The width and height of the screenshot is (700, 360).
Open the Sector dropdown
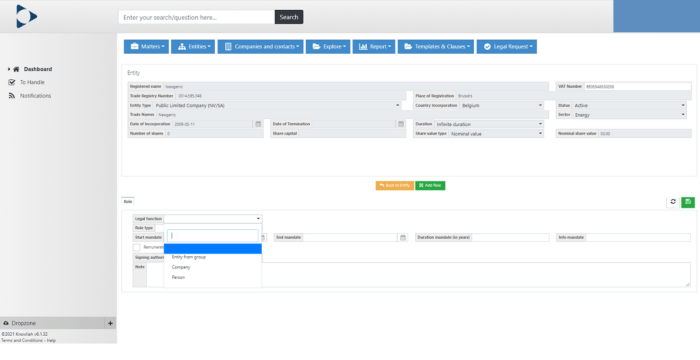(x=629, y=115)
